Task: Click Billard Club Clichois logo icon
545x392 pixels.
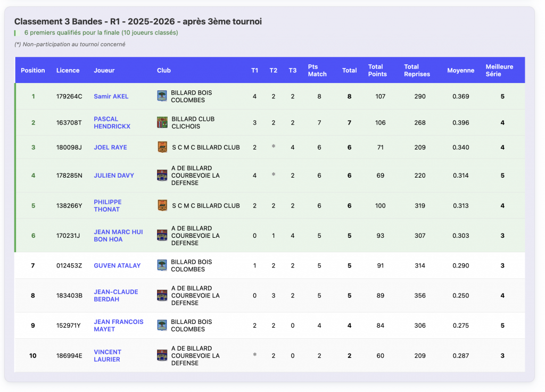Action: pyautogui.click(x=162, y=122)
